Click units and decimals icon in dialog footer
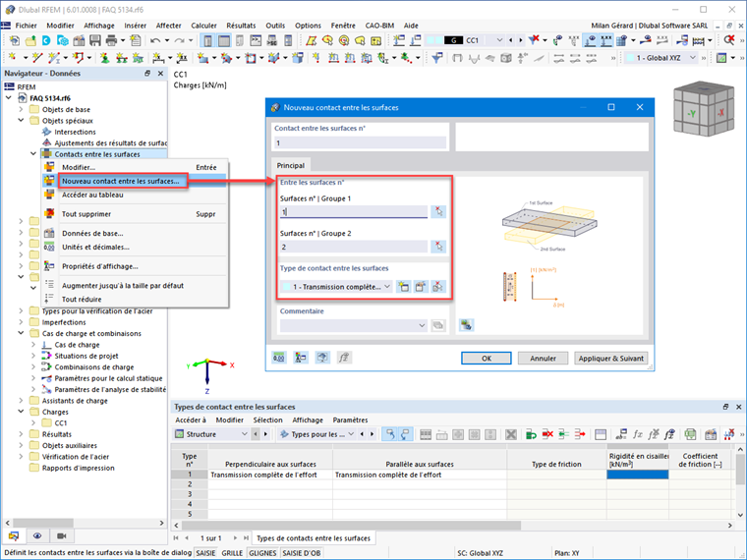747x560 pixels. 279,358
